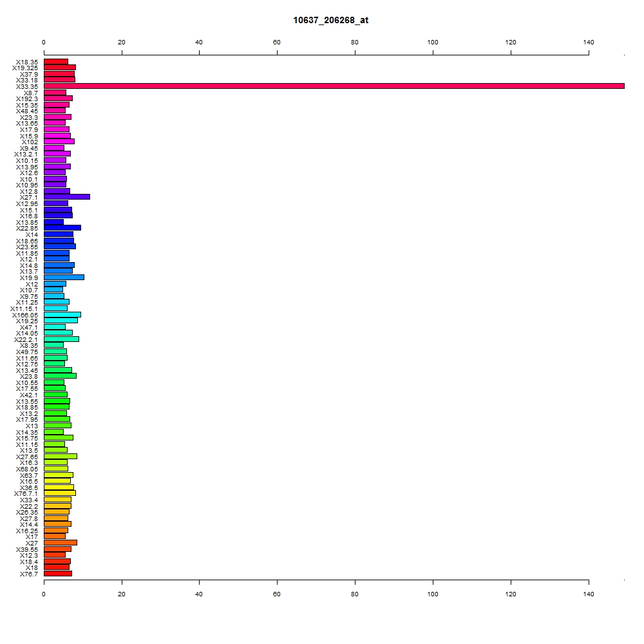This screenshot has width=644, height=644.
Task: Click the 140 tick on top axis
Action: 589,43
